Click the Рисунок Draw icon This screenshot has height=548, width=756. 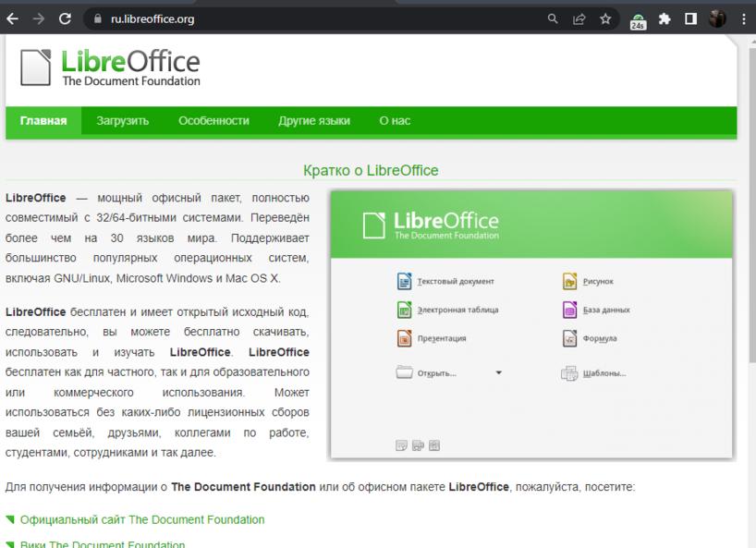569,281
